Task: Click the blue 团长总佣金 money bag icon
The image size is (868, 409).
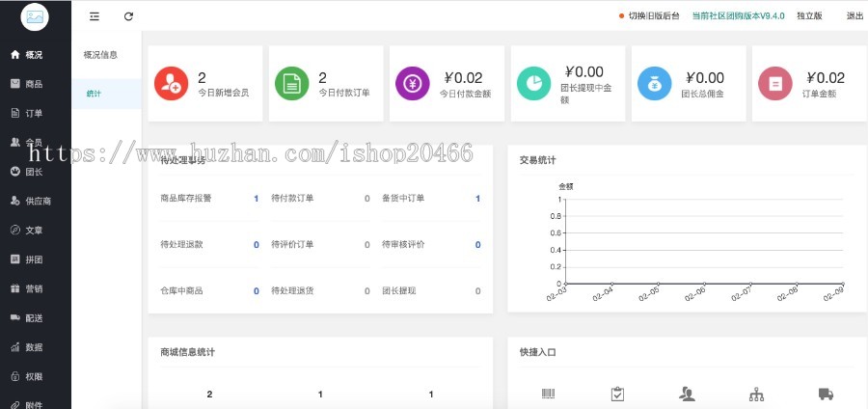Action: (654, 84)
